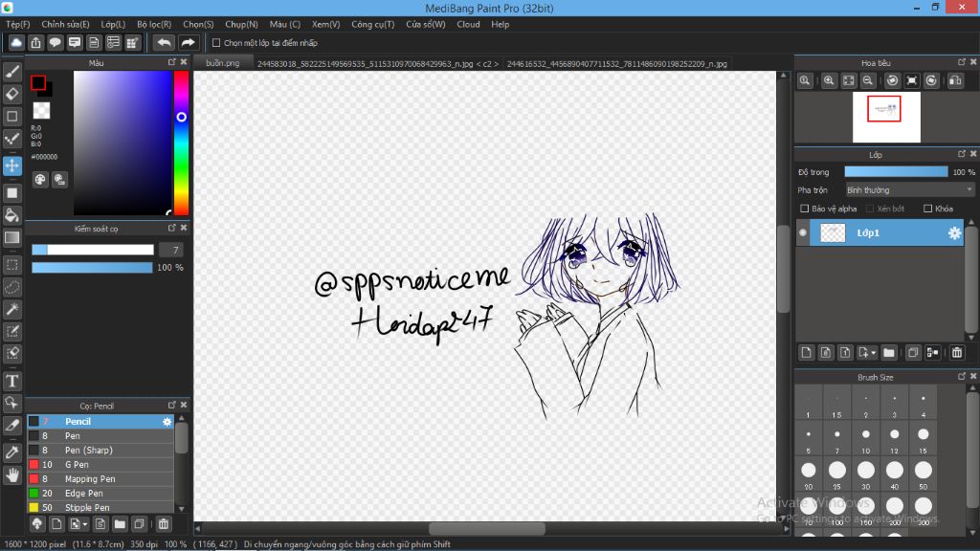Viewport: 980px width, 551px height.
Task: Select the Eraser tool
Action: (11, 95)
